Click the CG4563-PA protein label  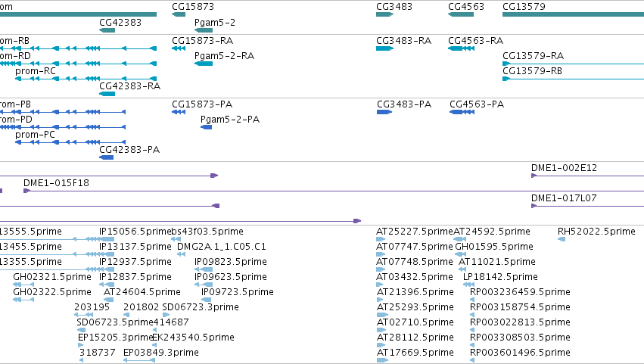pyautogui.click(x=477, y=104)
